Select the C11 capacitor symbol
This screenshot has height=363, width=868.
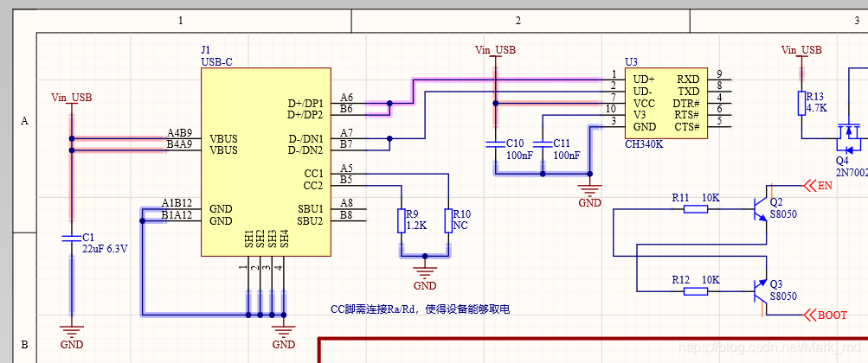pyautogui.click(x=543, y=144)
